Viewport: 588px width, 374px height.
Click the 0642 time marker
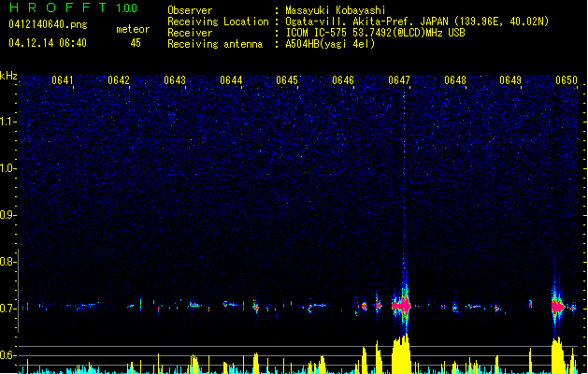point(119,80)
